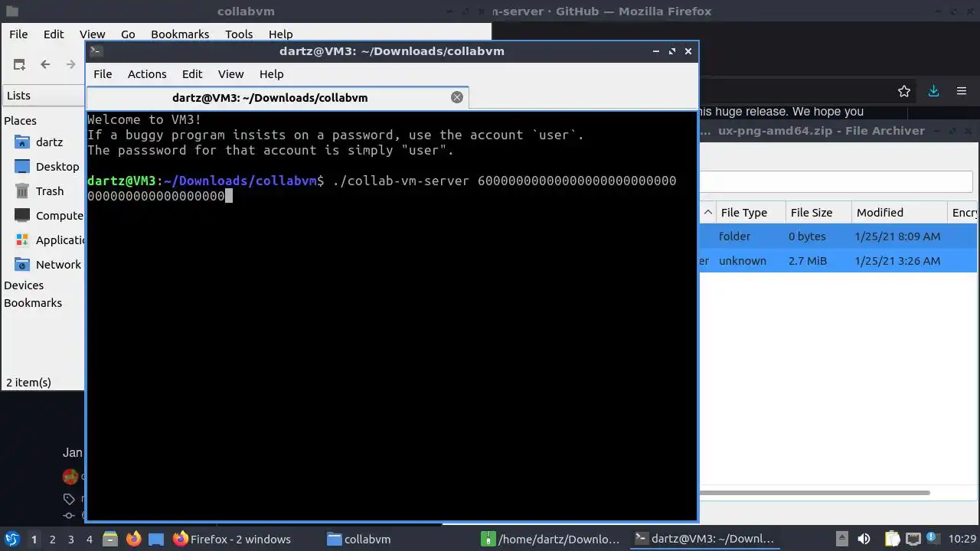Viewport: 980px width, 551px height.
Task: Open the terminal's Help menu
Action: (x=272, y=74)
